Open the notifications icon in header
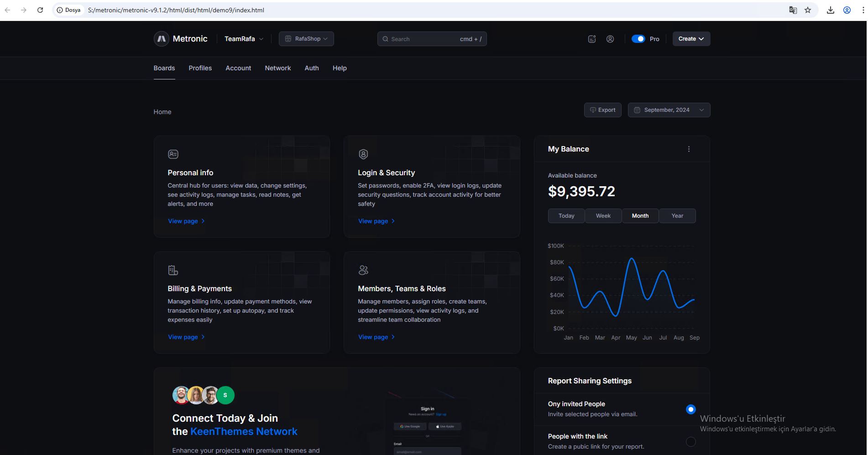The width and height of the screenshot is (868, 455). click(592, 39)
